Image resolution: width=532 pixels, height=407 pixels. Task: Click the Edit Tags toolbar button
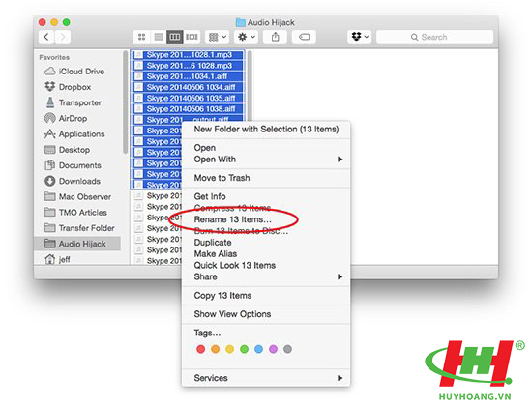click(x=304, y=37)
